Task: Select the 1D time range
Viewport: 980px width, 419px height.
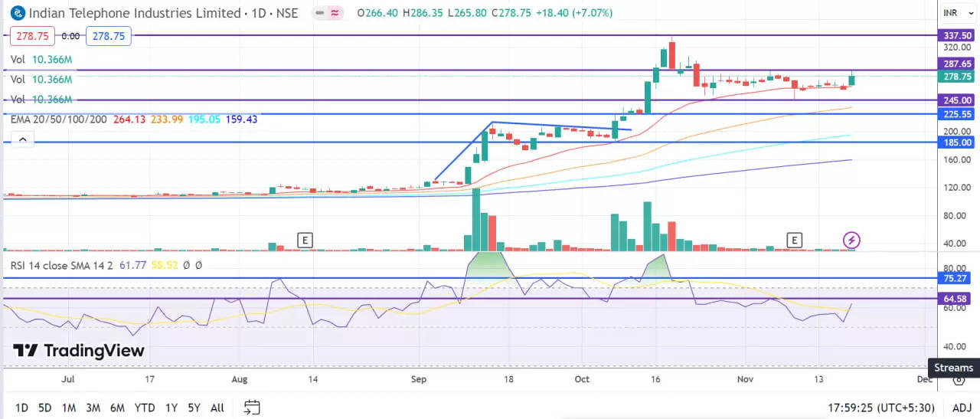Action: pos(21,408)
